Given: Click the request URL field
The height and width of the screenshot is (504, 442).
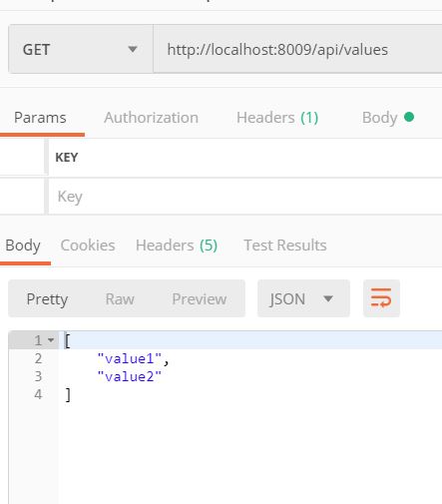Looking at the screenshot, I should coord(297,49).
